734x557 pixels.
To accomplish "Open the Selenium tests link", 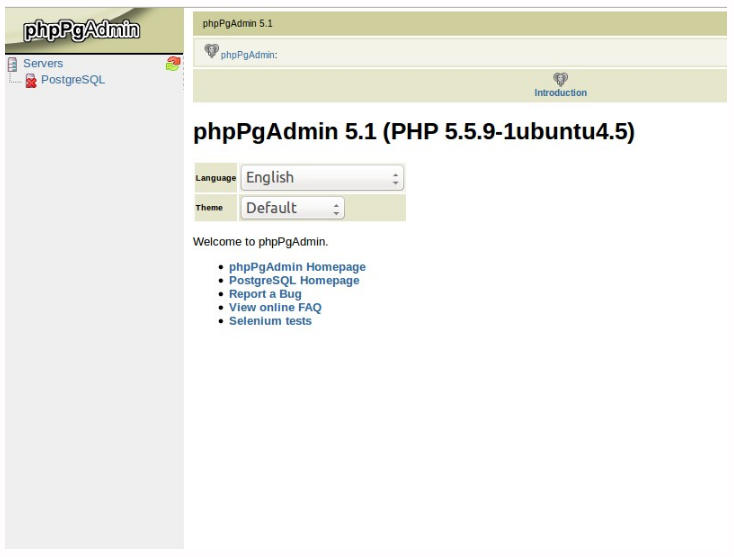I will [270, 321].
